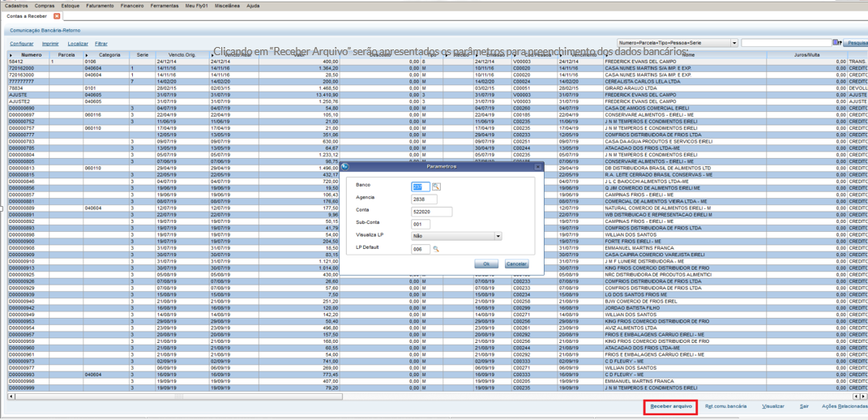868x420 pixels.
Task: Focus the LP Default input field
Action: [421, 250]
